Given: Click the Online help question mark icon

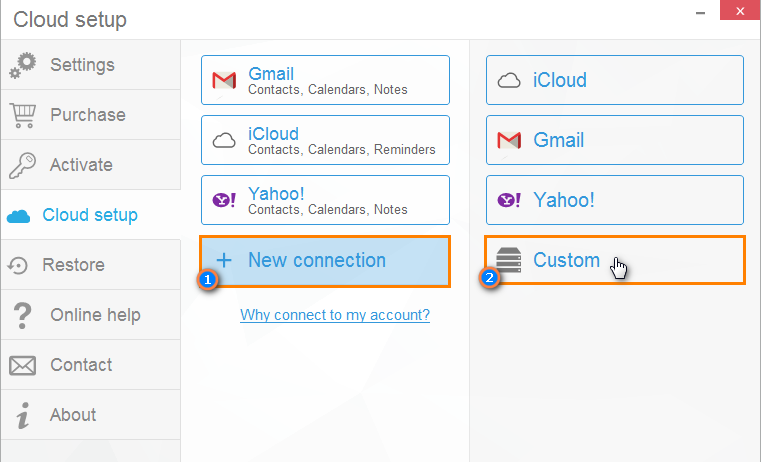Looking at the screenshot, I should click(22, 315).
